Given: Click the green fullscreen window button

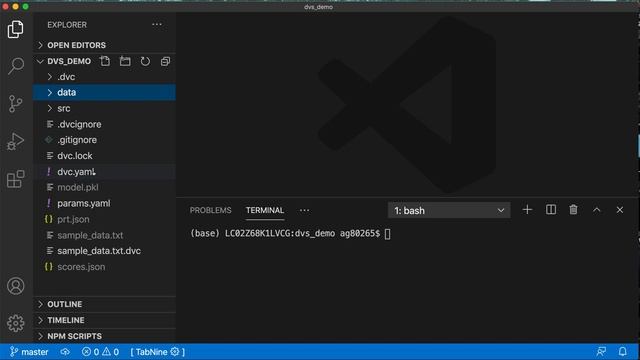Looking at the screenshot, I should click(25, 7).
